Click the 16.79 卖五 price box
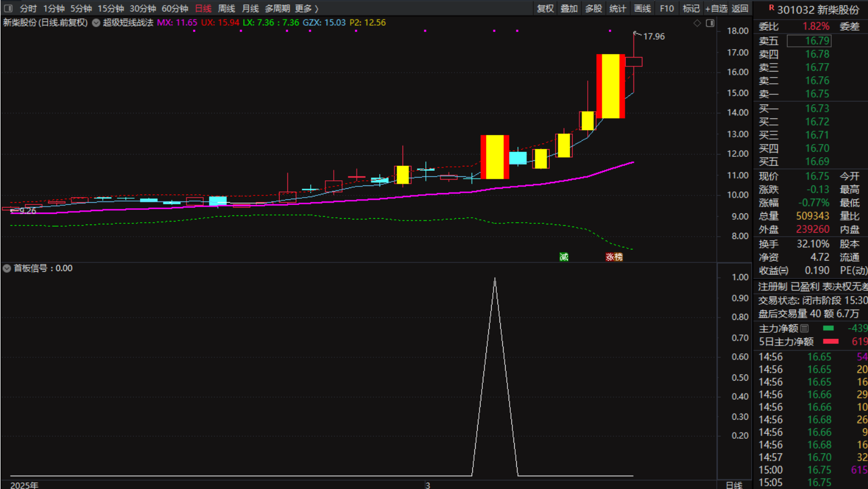This screenshot has width=868, height=489. (x=809, y=41)
